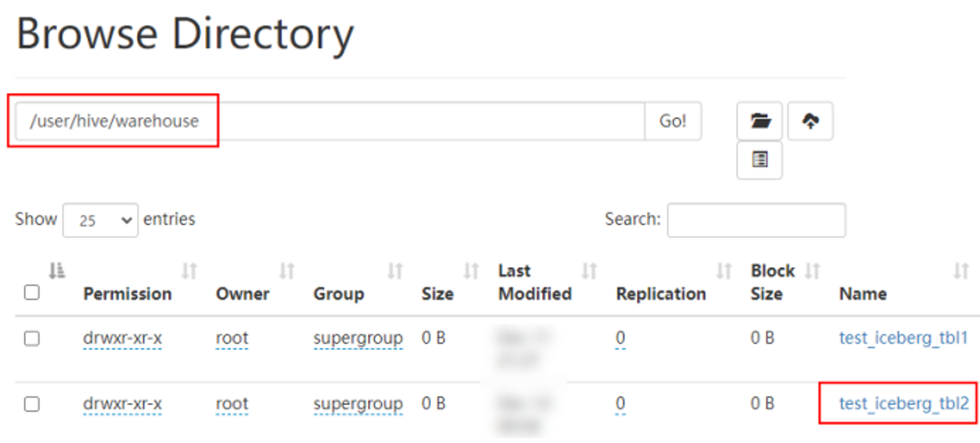Screen dimensions: 980x443
Task: Sort by the Group column arrows
Action: pyautogui.click(x=395, y=271)
